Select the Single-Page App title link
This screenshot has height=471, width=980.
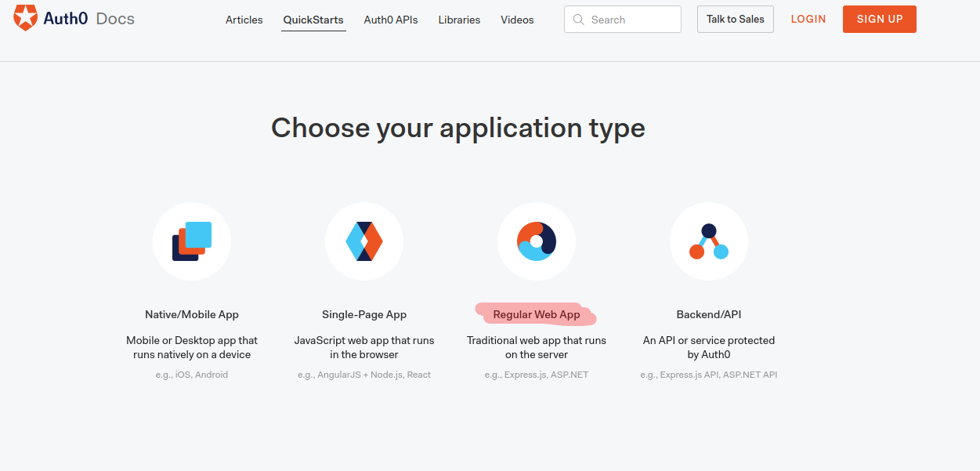pyautogui.click(x=364, y=314)
